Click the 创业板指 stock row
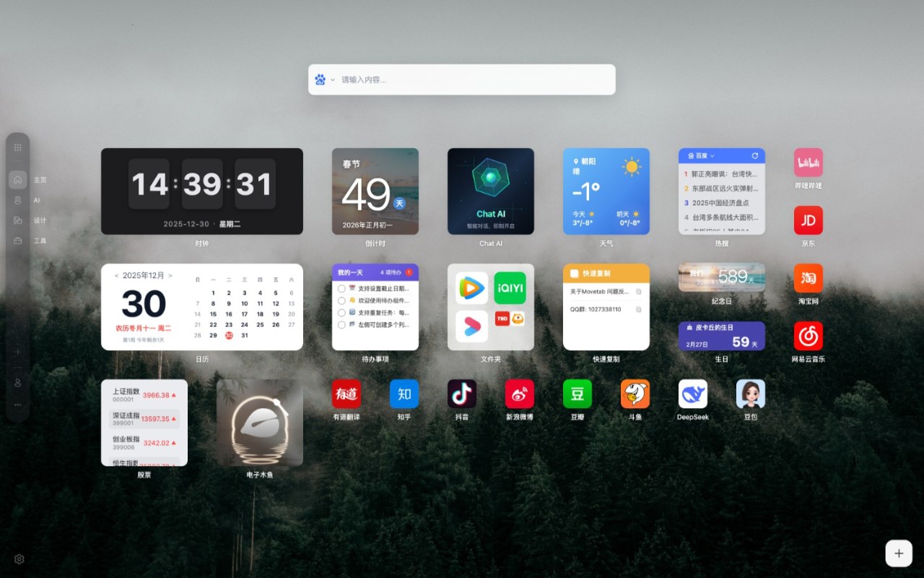Screen dimensions: 924x578 [x=144, y=442]
